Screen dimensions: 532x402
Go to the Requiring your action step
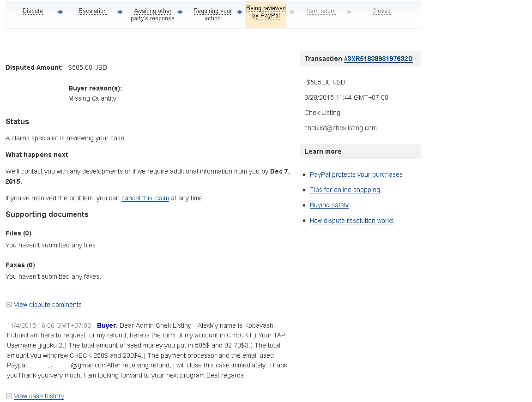[x=212, y=15]
